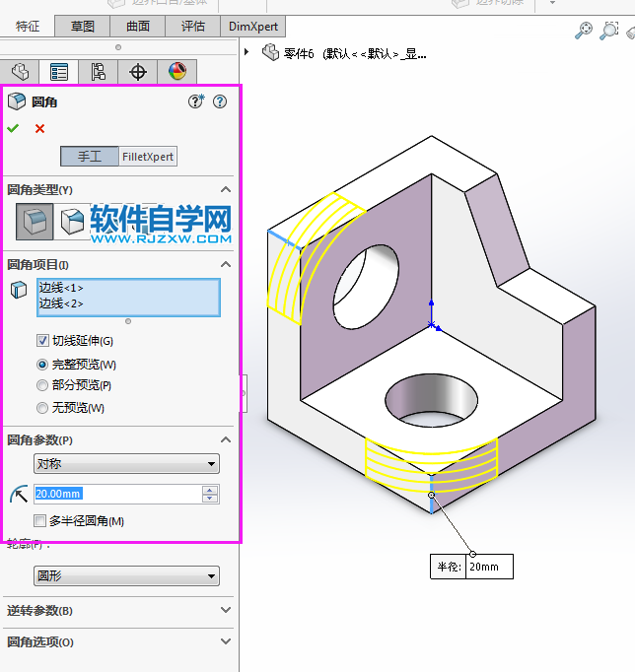Click the panel collapse handle on divider
Screen dimensions: 635x672
[x=244, y=393]
